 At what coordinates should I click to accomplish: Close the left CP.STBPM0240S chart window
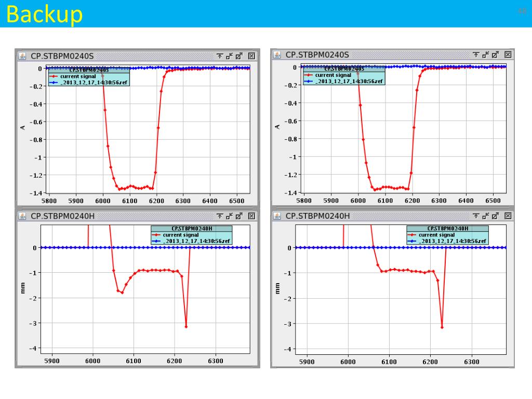[251, 56]
